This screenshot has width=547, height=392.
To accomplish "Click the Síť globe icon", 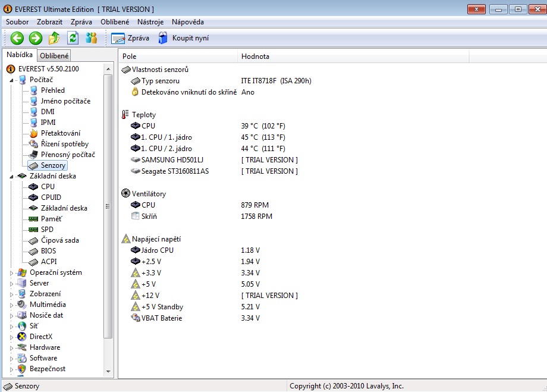I will [22, 326].
